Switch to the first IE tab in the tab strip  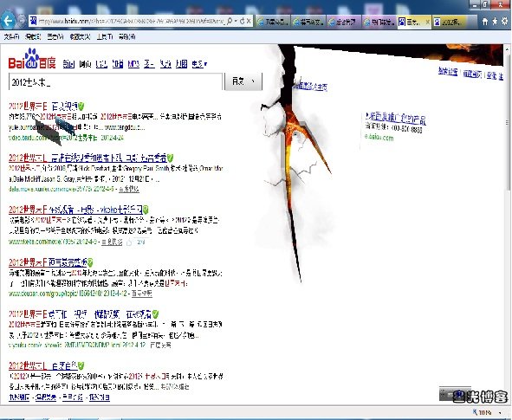click(273, 22)
